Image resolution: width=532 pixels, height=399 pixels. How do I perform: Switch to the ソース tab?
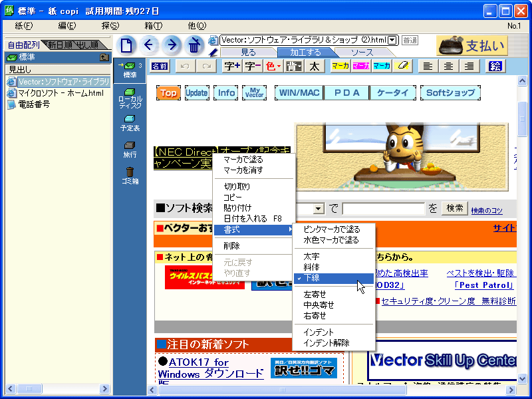[362, 53]
